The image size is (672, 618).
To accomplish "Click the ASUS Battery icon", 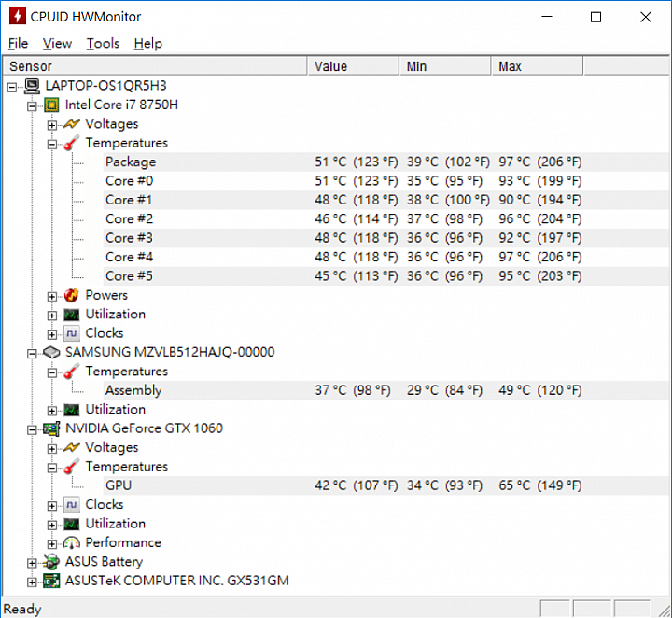I will click(x=51, y=562).
